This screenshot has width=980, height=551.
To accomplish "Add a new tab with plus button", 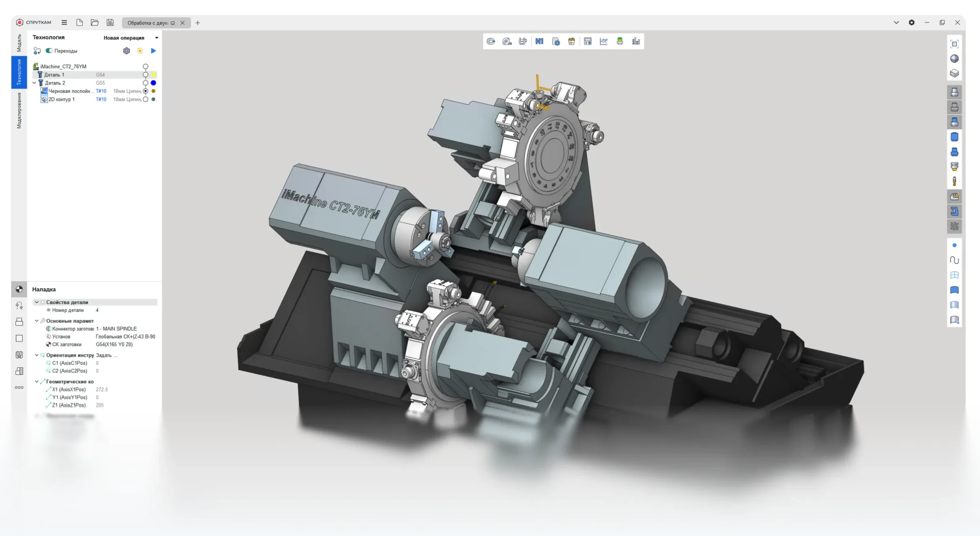I will [198, 23].
